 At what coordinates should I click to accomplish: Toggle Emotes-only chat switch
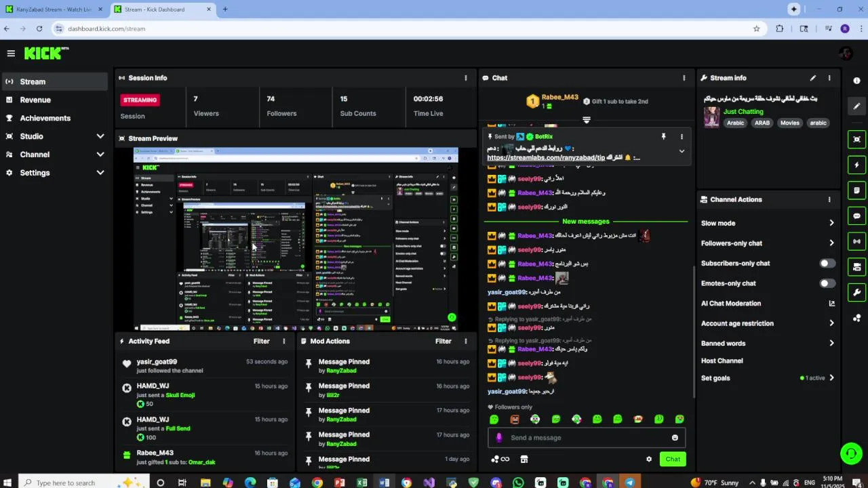point(827,283)
